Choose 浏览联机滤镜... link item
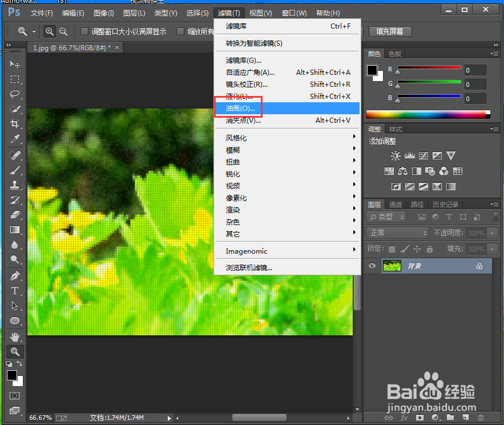Screen dimensions: 504x425 coord(287,267)
